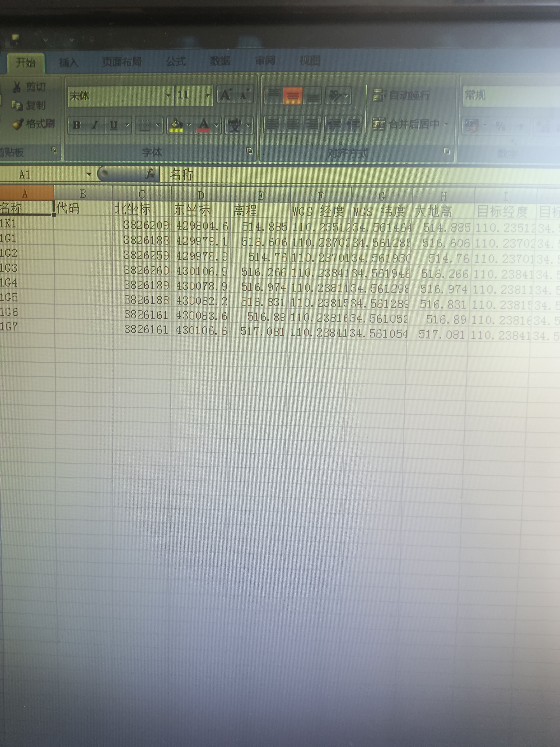Select cell 1G4 in column A
560x747 pixels.
[x=27, y=283]
